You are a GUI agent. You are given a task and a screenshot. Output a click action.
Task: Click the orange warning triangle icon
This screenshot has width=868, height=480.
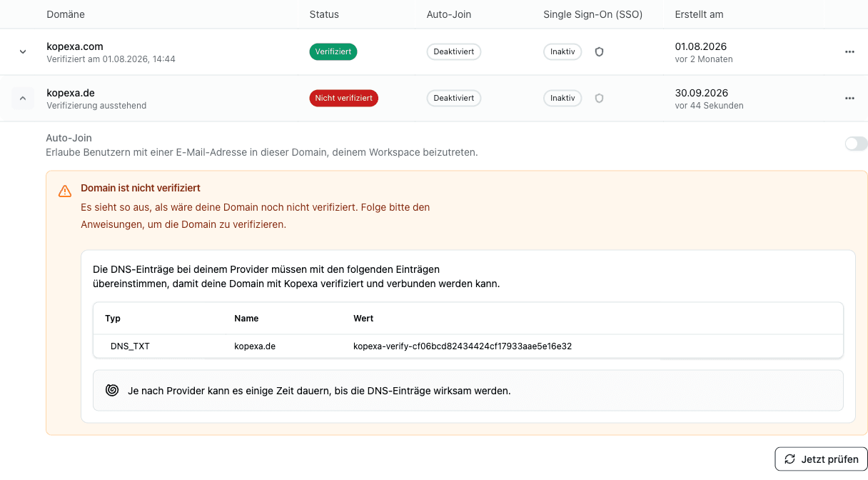click(x=65, y=191)
